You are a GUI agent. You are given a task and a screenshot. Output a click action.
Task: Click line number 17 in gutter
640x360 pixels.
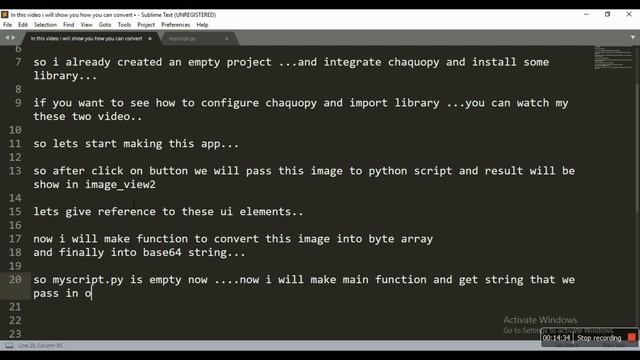coord(15,239)
